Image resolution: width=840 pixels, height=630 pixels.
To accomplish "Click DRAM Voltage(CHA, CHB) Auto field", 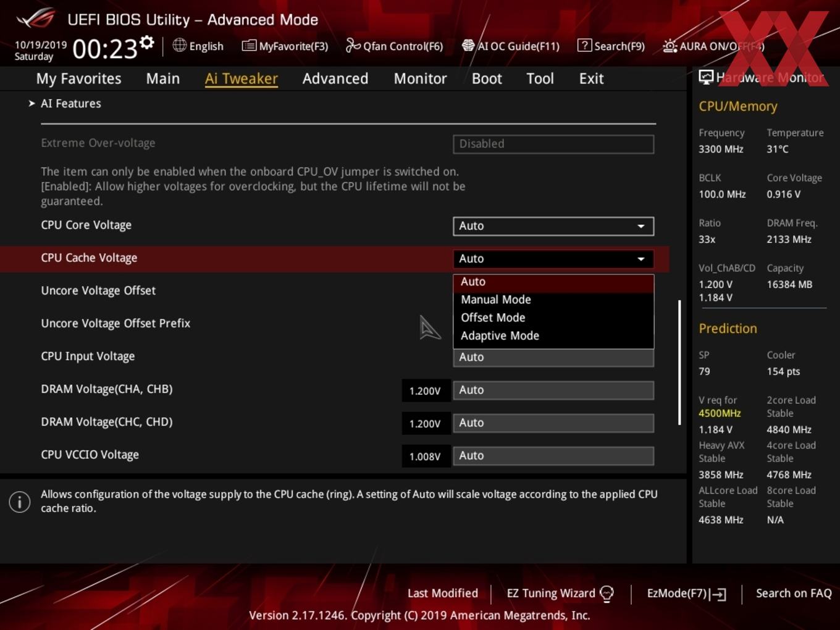I will (x=553, y=390).
